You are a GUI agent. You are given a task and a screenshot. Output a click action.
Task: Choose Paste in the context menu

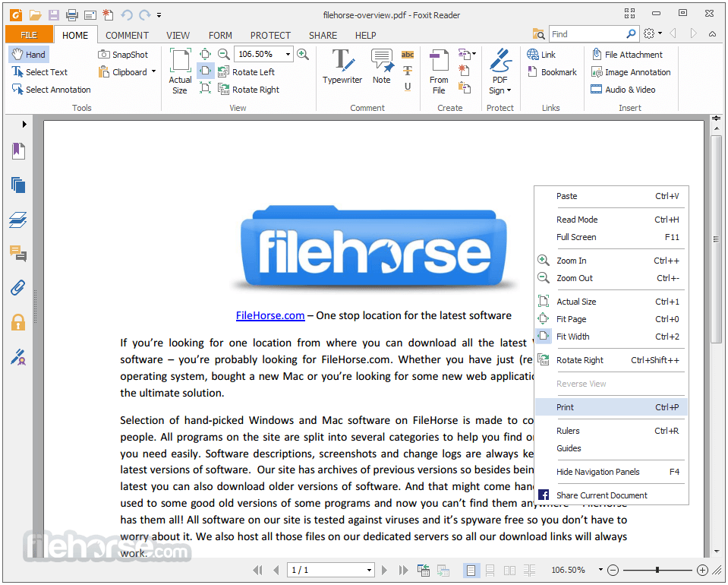[611, 196]
